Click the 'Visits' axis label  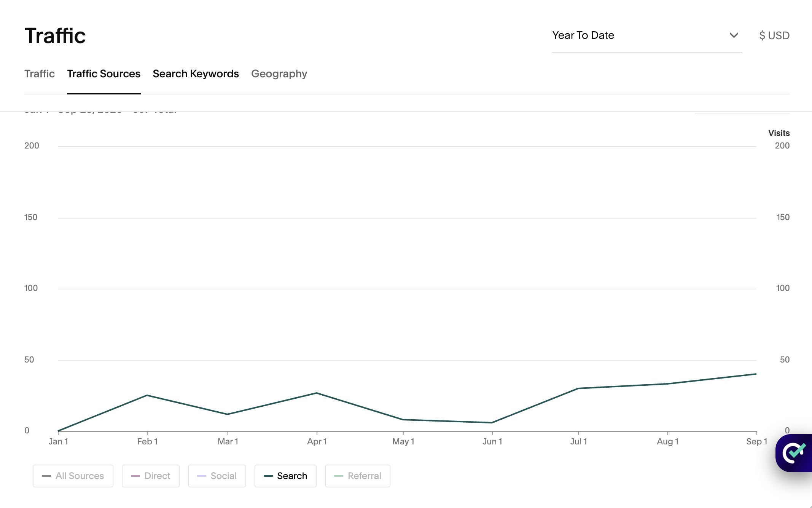tap(779, 133)
